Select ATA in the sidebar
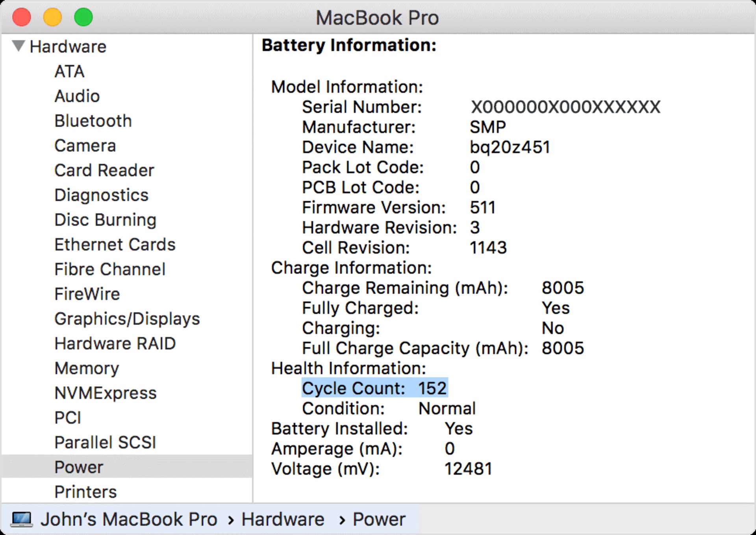Screen dimensions: 756x535 pos(69,72)
